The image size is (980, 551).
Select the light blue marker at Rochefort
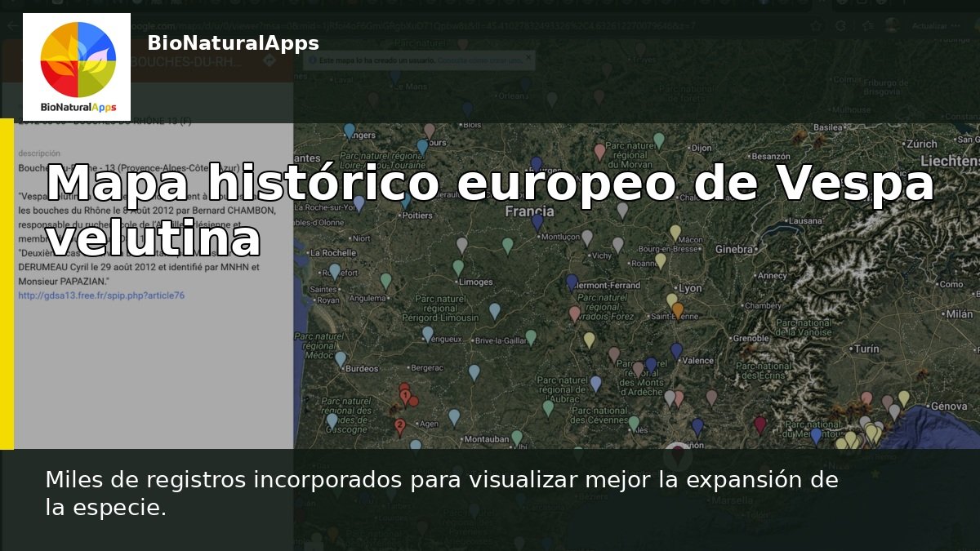pyautogui.click(x=335, y=271)
